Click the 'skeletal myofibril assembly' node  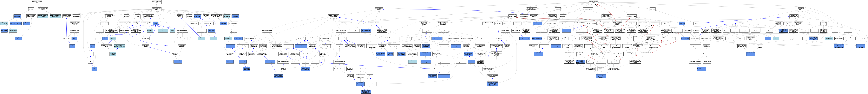tap(432, 76)
